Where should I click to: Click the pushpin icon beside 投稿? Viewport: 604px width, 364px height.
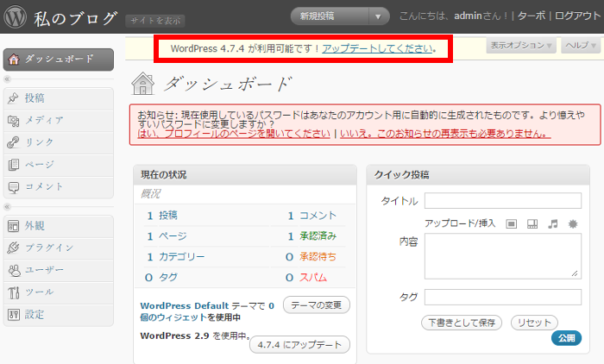tap(13, 98)
